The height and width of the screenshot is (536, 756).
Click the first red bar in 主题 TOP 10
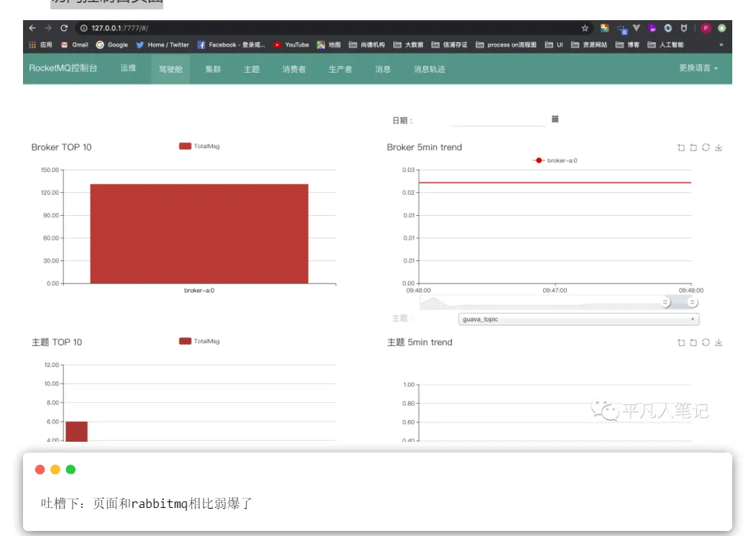[77, 431]
